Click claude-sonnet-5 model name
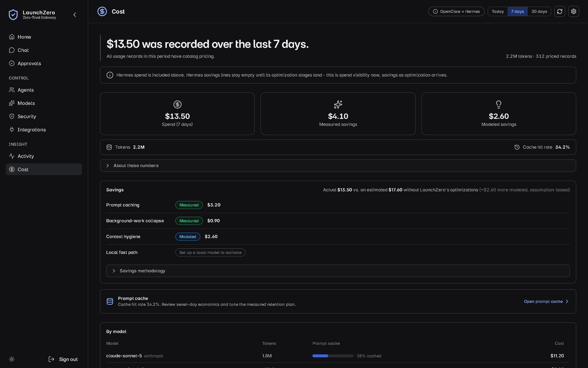Screen dimensions: 588x368 124,356
